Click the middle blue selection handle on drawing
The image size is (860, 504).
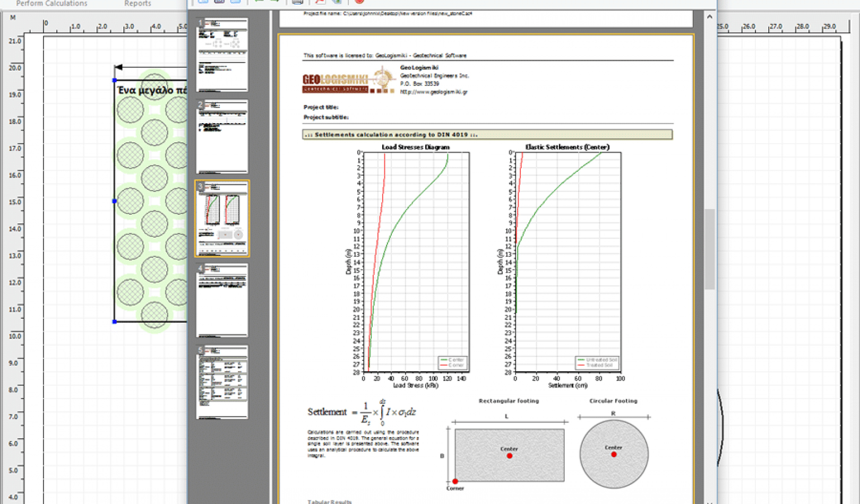click(114, 202)
